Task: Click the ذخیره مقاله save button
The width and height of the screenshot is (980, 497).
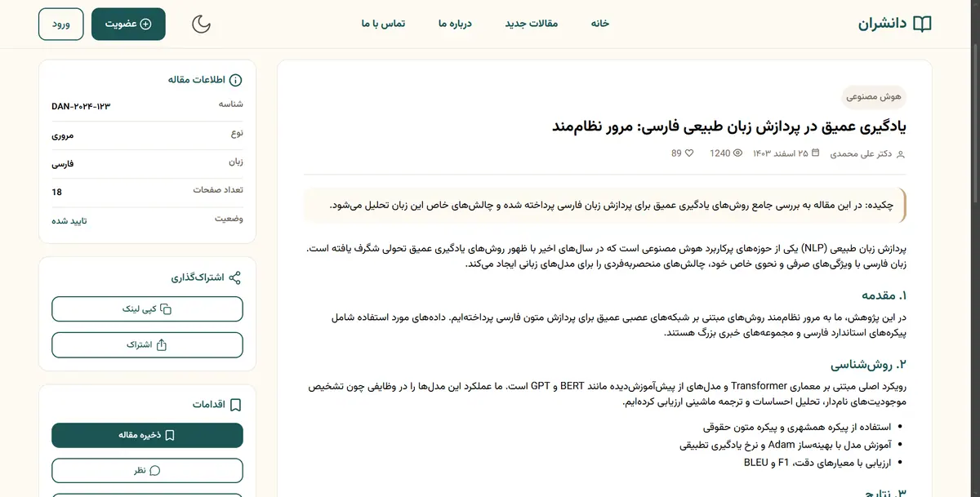Action: (147, 436)
